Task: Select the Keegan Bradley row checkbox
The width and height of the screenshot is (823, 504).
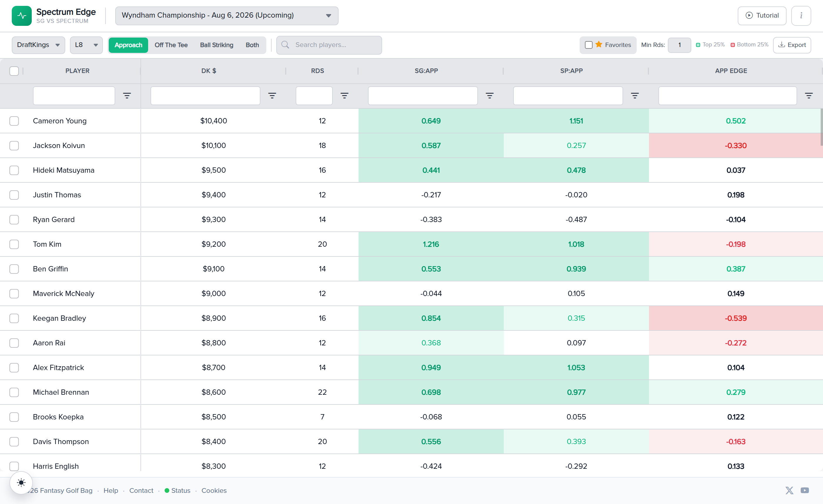Action: click(x=14, y=318)
